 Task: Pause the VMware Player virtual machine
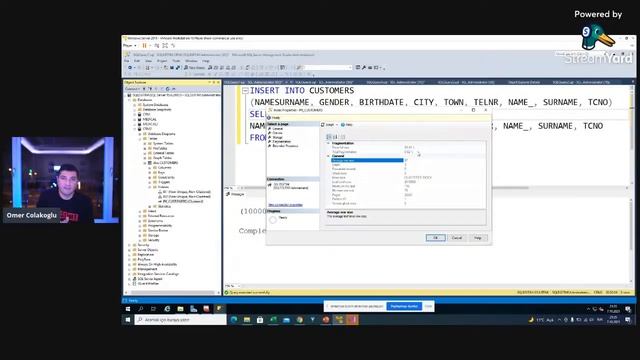pyautogui.click(x=144, y=46)
